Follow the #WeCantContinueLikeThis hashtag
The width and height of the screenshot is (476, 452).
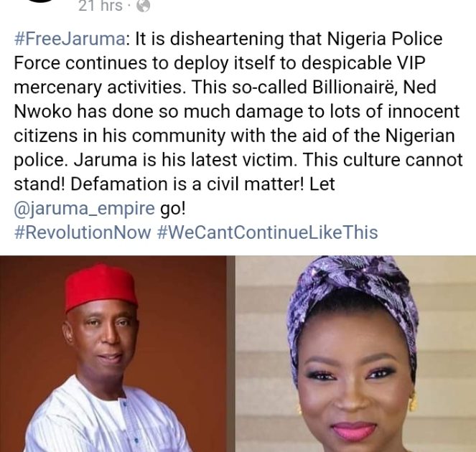click(x=268, y=232)
